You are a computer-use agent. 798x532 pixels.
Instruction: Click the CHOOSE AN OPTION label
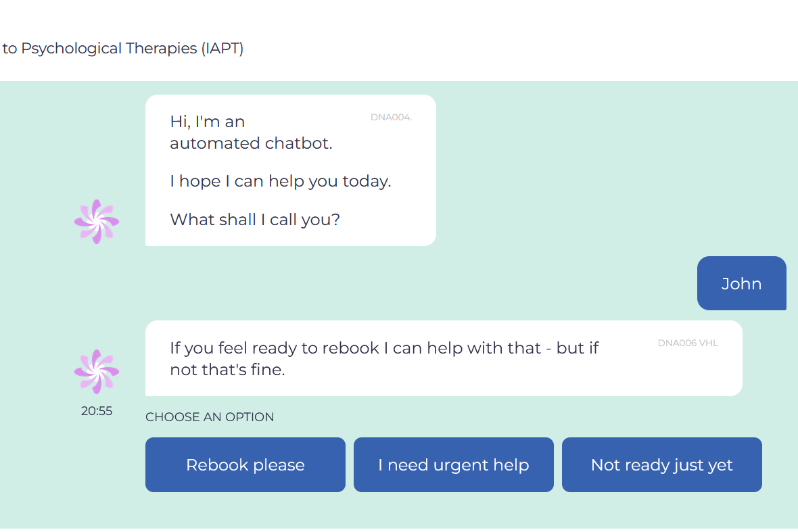point(210,417)
